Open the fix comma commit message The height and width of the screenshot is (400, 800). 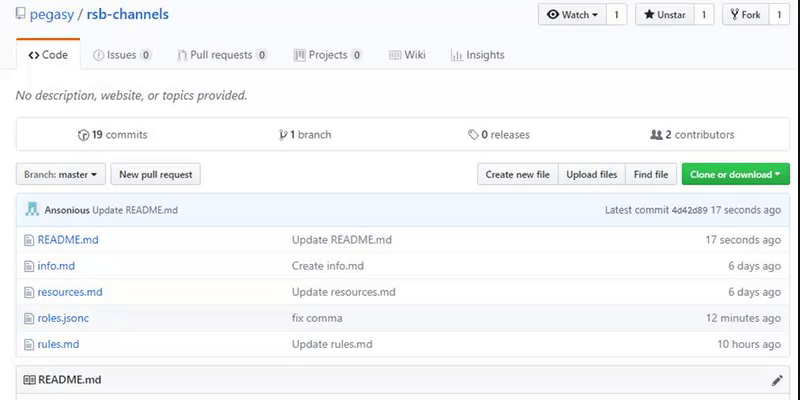pyautogui.click(x=317, y=318)
